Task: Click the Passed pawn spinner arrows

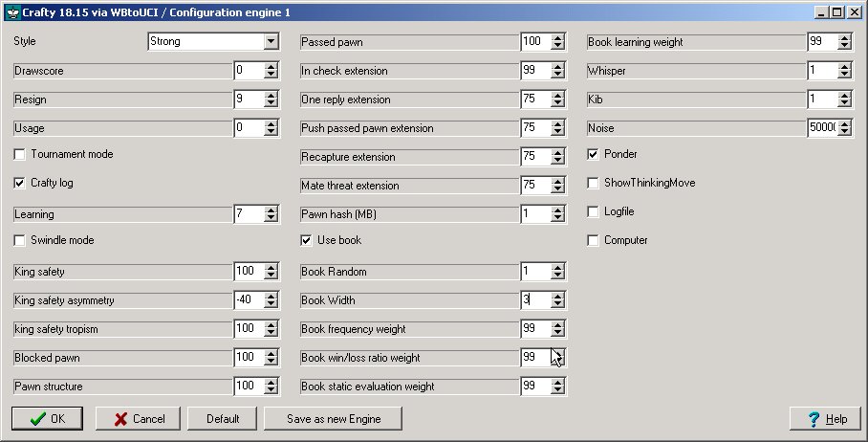Action: pyautogui.click(x=557, y=41)
